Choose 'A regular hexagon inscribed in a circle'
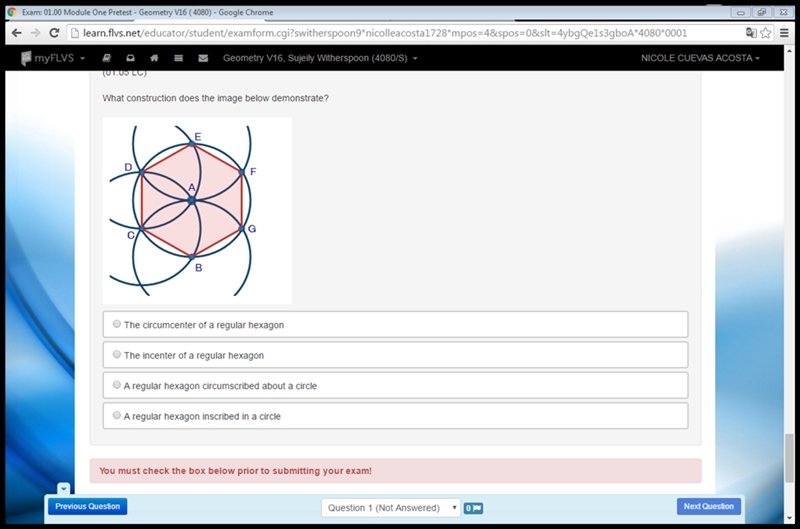Viewport: 800px width, 529px height. [395, 416]
